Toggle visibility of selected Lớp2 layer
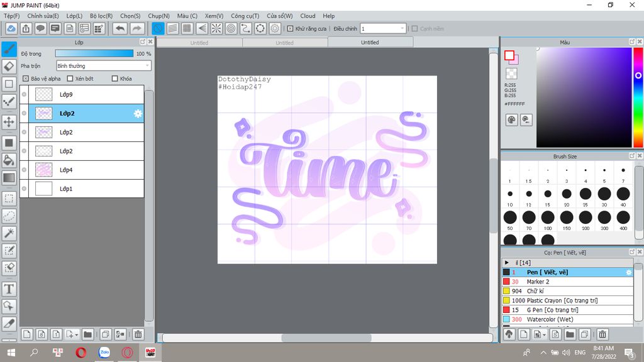This screenshot has width=644, height=362. (25, 113)
